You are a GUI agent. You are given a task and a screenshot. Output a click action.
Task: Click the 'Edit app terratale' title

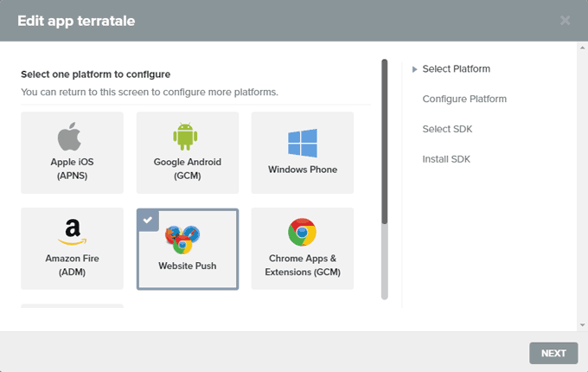click(x=76, y=21)
